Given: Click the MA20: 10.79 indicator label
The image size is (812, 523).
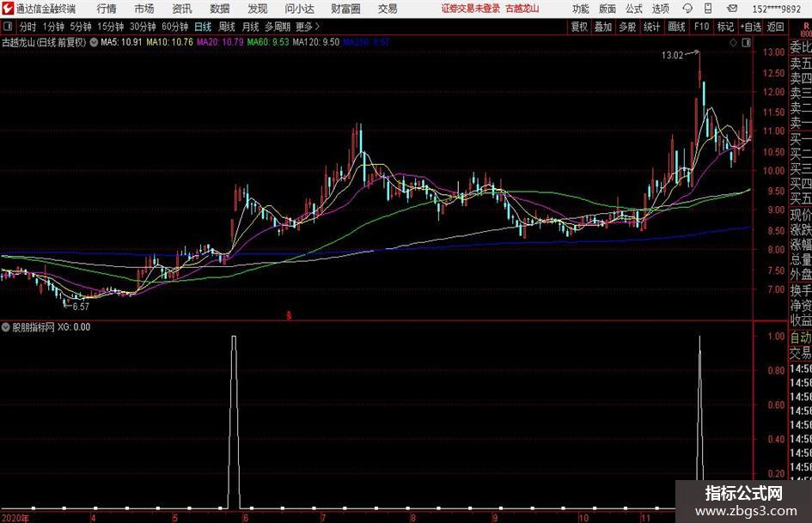Looking at the screenshot, I should tap(220, 42).
